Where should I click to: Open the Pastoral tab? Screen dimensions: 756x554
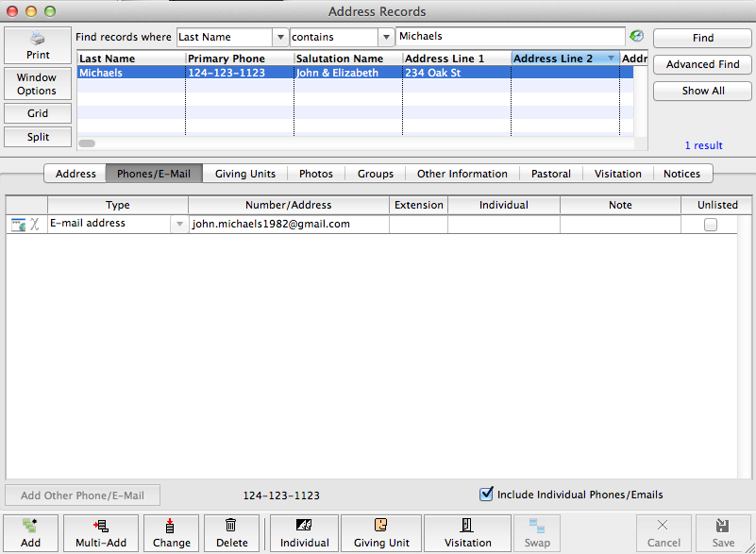pos(551,174)
